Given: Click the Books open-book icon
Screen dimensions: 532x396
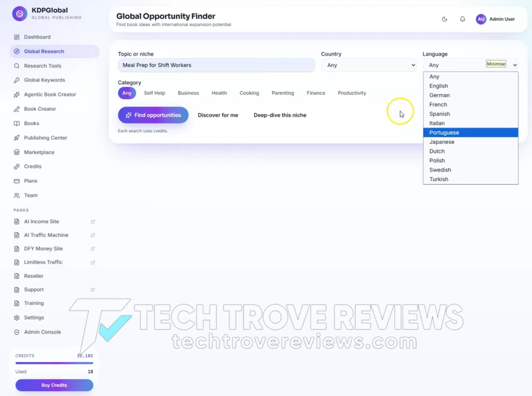Looking at the screenshot, I should tap(17, 124).
